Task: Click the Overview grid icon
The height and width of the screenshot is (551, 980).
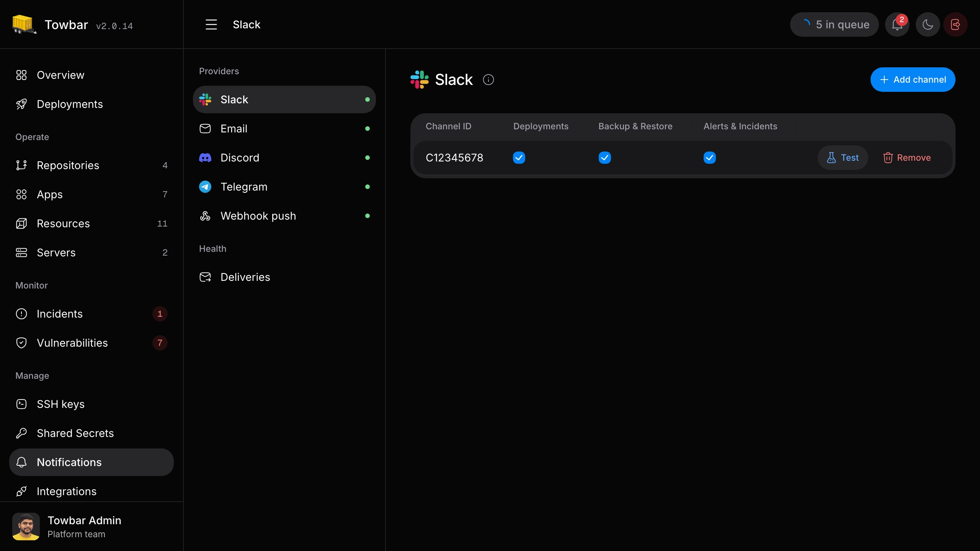Action: point(21,75)
